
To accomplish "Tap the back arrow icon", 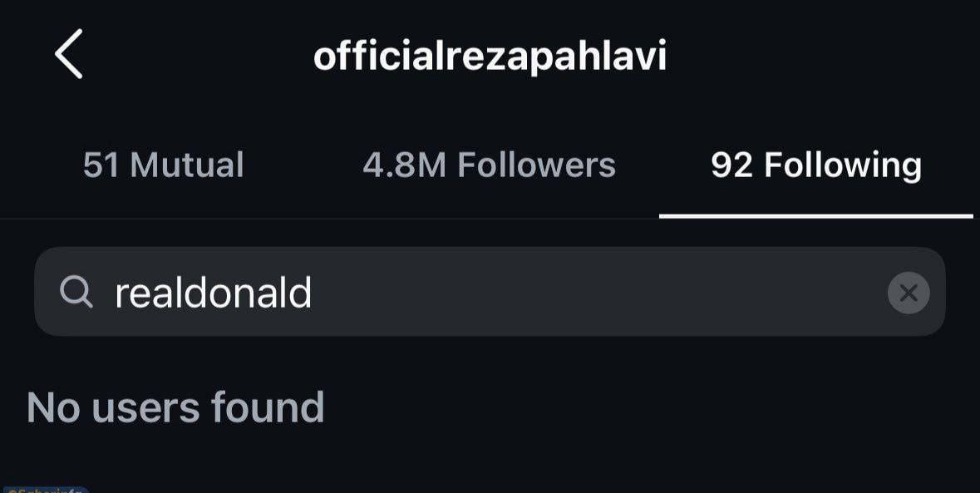I will coord(69,54).
